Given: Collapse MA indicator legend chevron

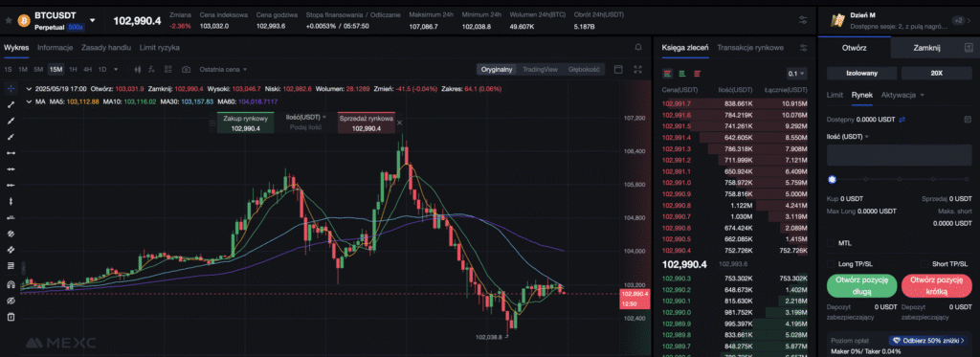Looking at the screenshot, I should point(29,100).
